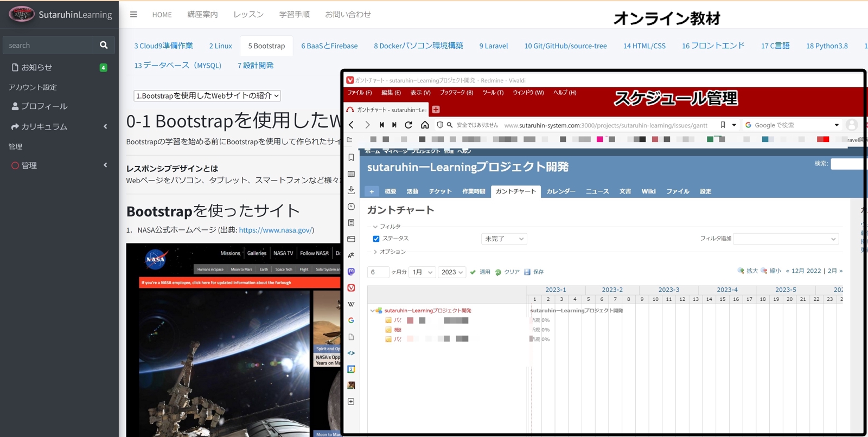Viewport: 868px width, 437px height.
Task: Open the code brackets web panel
Action: [351, 353]
